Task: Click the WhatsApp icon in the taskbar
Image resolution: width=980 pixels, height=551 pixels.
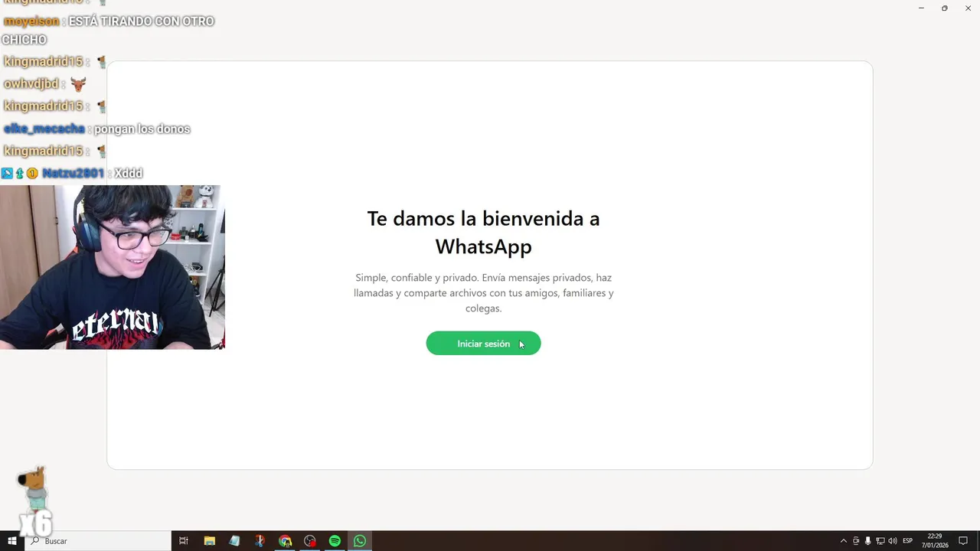Action: 360,541
